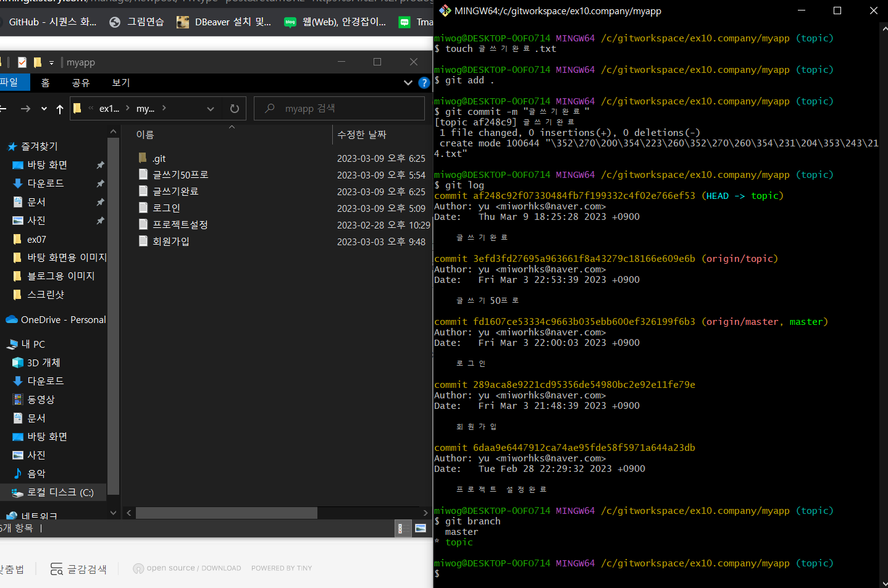Open the 파일 ribbon tab
Screen dimensions: 888x588
(10, 82)
